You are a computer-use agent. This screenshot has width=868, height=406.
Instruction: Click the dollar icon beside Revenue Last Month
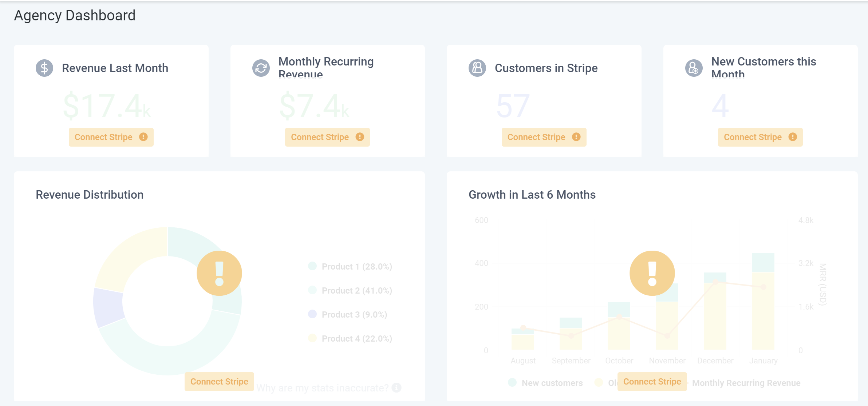pos(44,68)
